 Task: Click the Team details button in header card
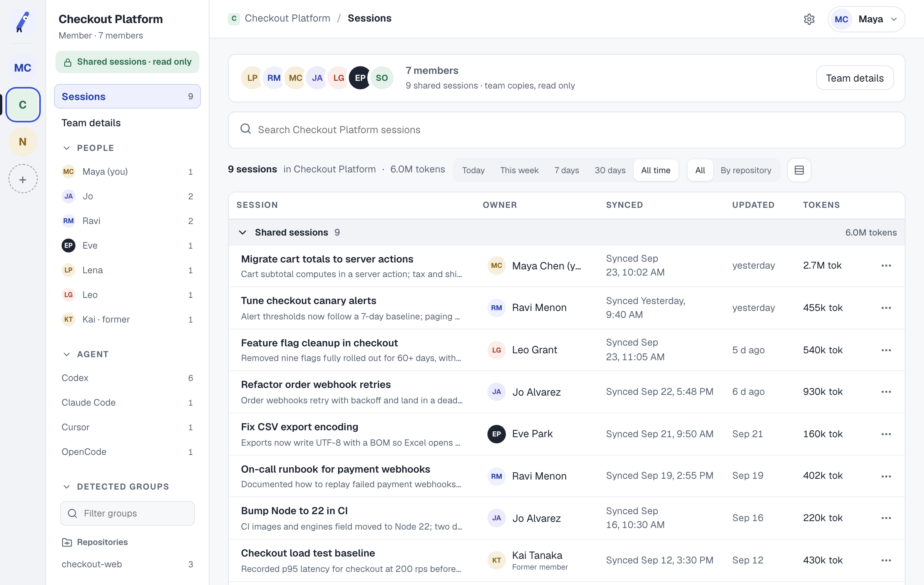(855, 78)
